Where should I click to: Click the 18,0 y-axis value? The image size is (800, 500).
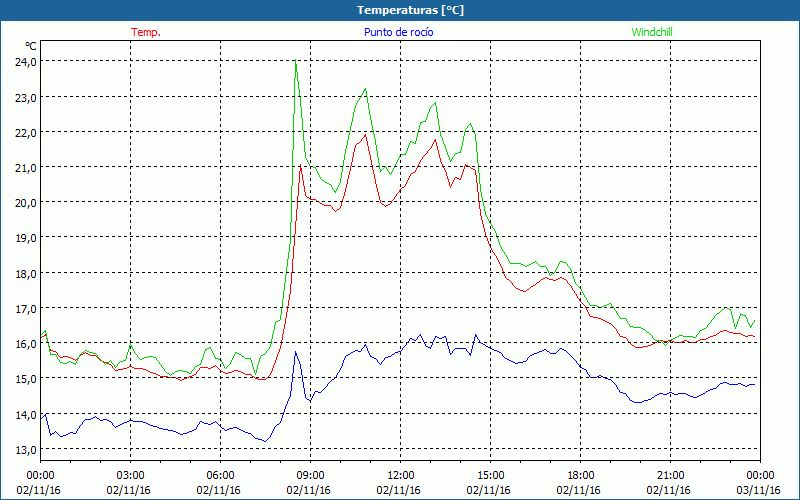tap(25, 273)
